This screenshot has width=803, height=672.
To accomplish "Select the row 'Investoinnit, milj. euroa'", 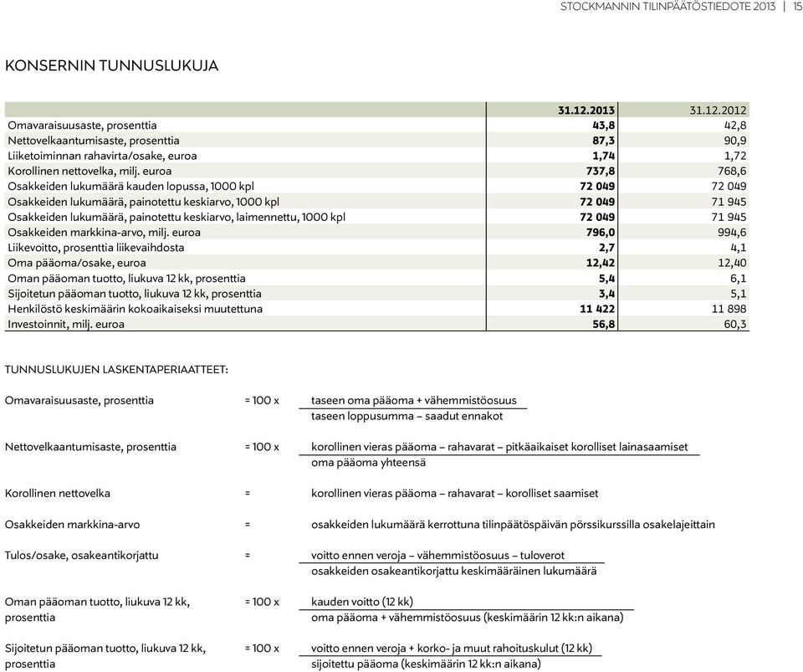I will pyautogui.click(x=377, y=324).
